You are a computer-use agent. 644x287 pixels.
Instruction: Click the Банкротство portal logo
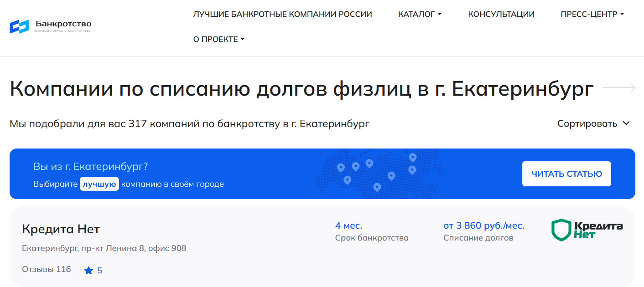[x=51, y=26]
